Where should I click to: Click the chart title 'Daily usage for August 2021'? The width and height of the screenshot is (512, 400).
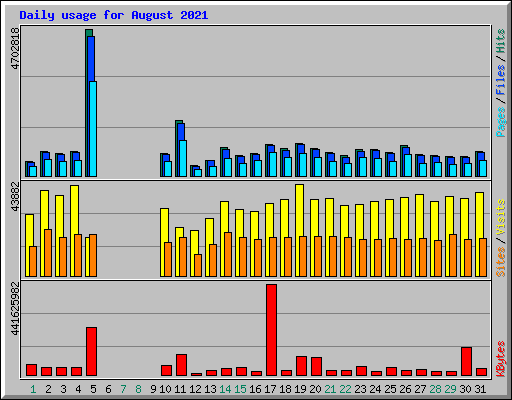pos(114,15)
